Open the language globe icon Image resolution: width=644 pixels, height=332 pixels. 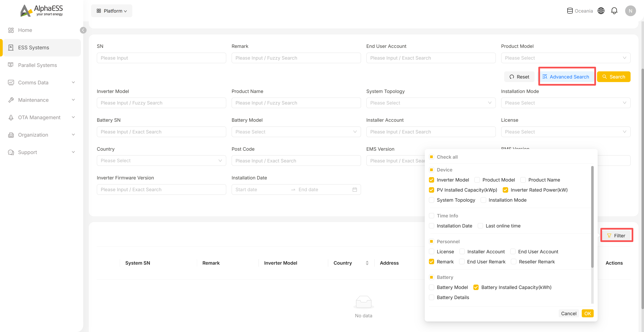click(x=601, y=11)
